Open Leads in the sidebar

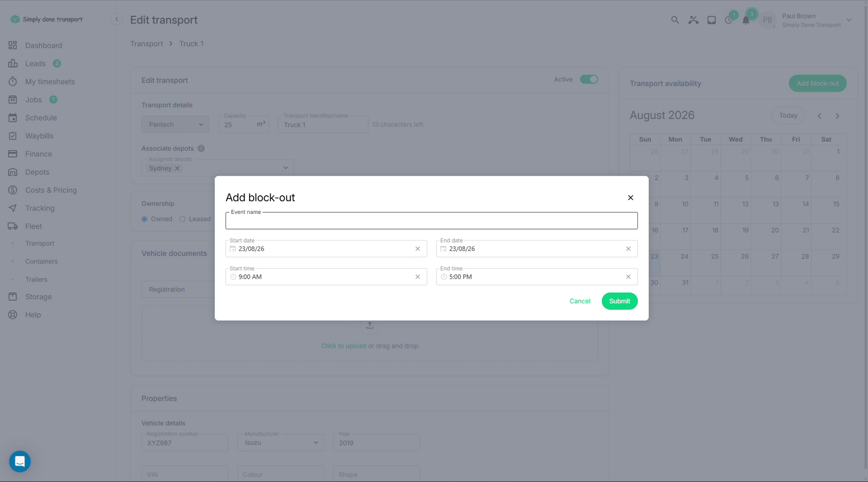tap(35, 64)
